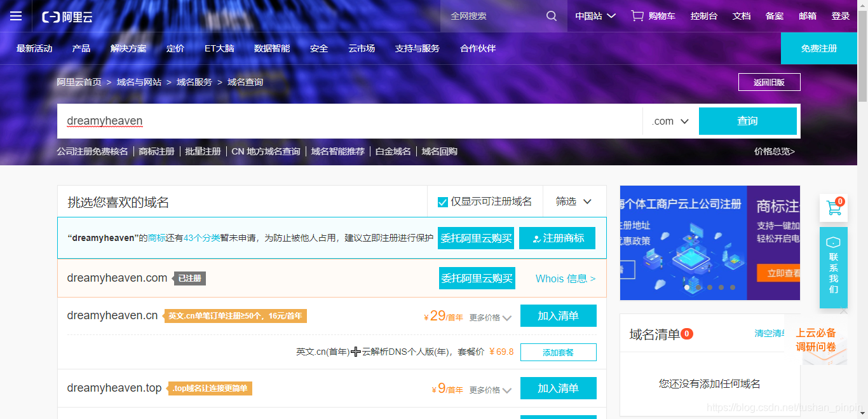This screenshot has height=419, width=868.
Task: Open the 联系我们 contact widget
Action: coord(833,268)
